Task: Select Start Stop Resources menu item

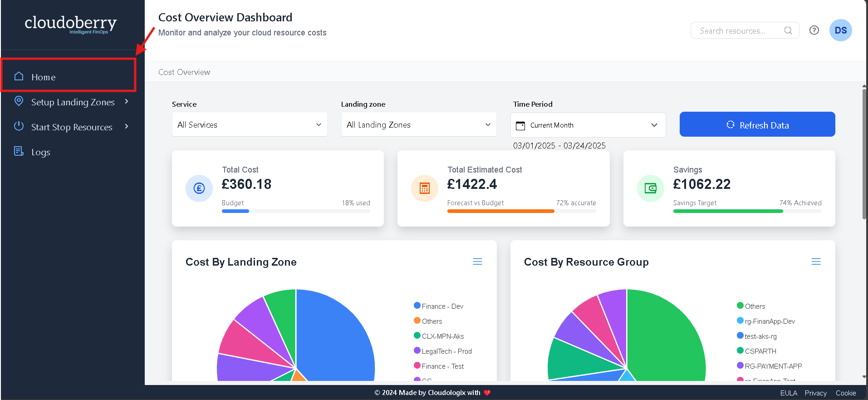Action: pos(72,127)
